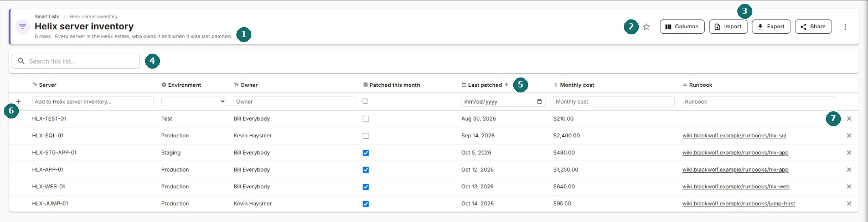
Task: Select the HLX-SQL-01 server cell
Action: tap(48, 136)
